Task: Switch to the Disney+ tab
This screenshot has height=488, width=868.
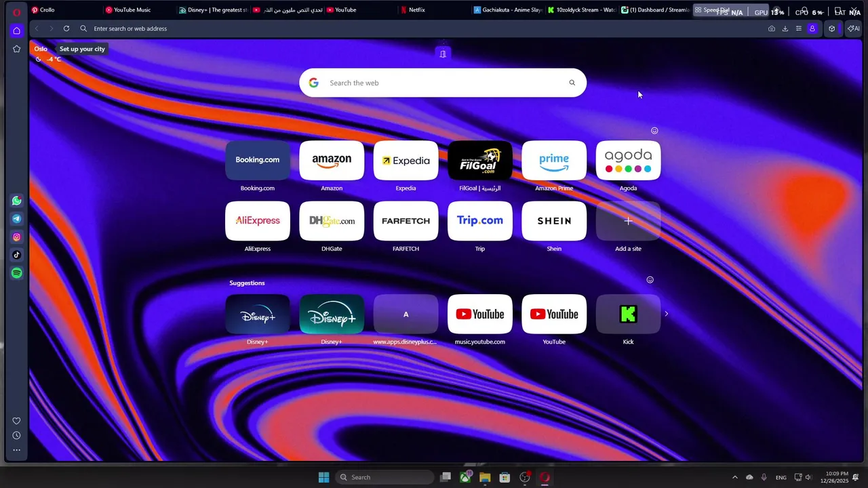Action: point(212,10)
